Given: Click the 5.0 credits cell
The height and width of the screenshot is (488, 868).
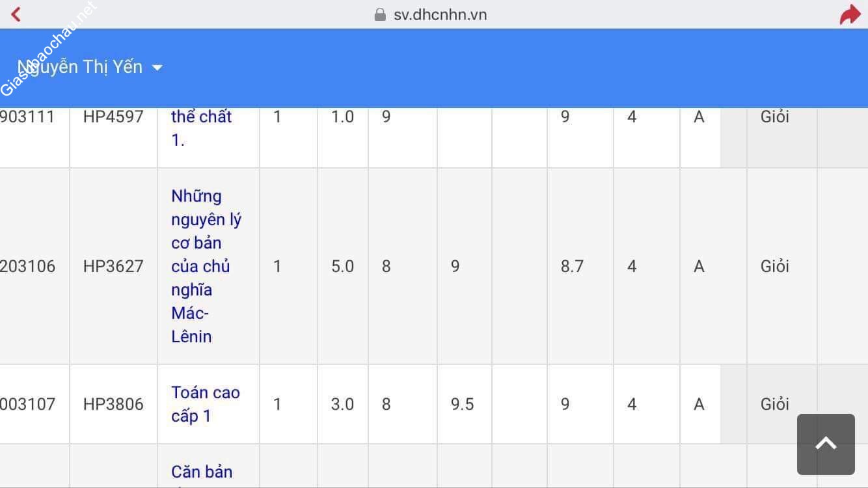Looking at the screenshot, I should (342, 266).
